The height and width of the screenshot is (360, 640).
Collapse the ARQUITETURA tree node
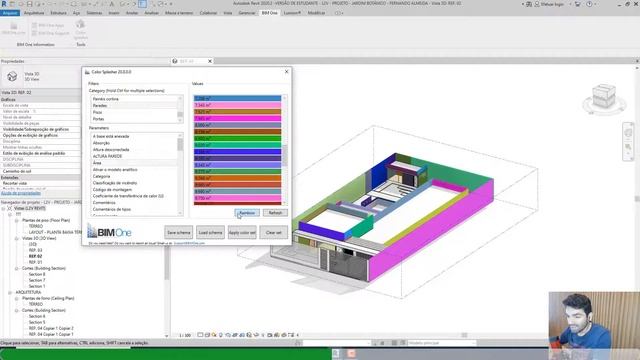[10, 293]
